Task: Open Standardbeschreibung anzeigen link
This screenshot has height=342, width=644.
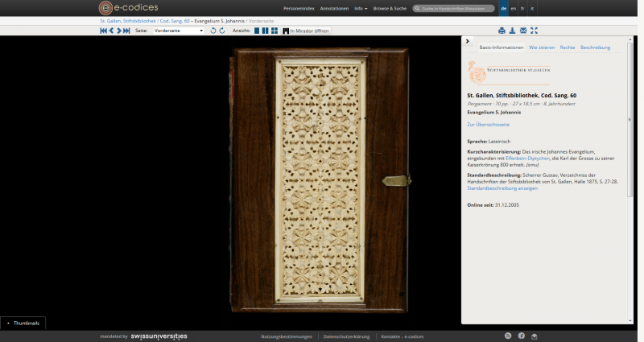Action: click(502, 188)
